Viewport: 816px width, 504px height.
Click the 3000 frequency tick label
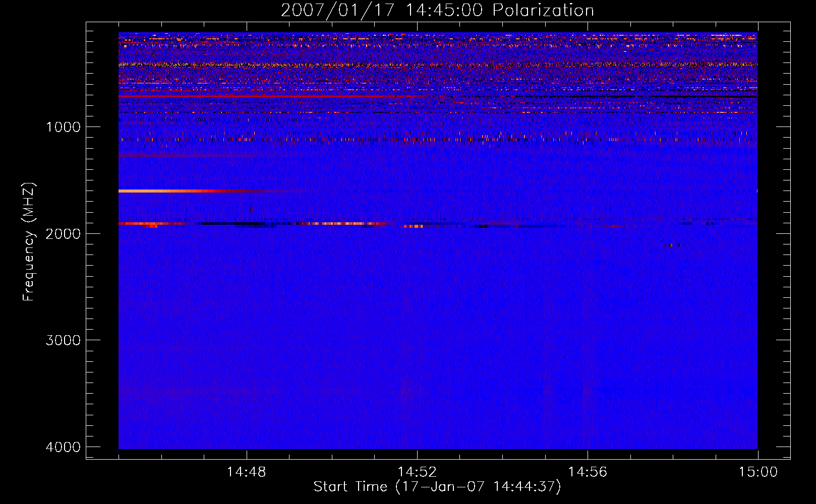click(63, 340)
